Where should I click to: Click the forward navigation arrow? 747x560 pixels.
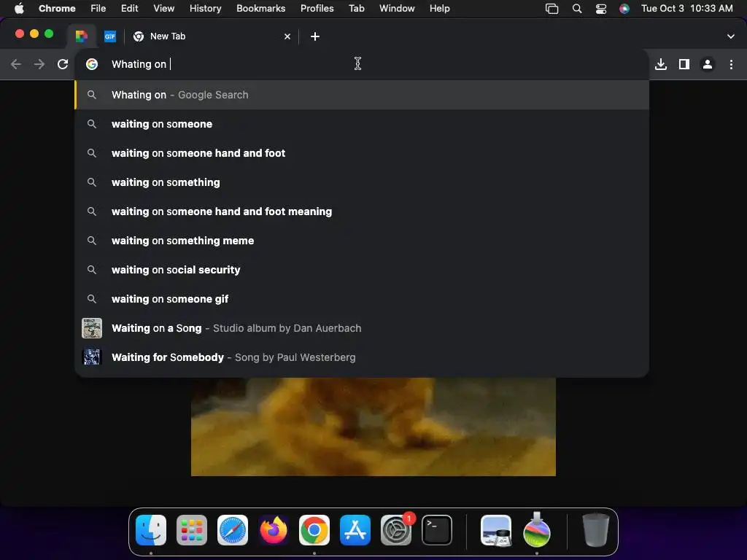tap(39, 64)
